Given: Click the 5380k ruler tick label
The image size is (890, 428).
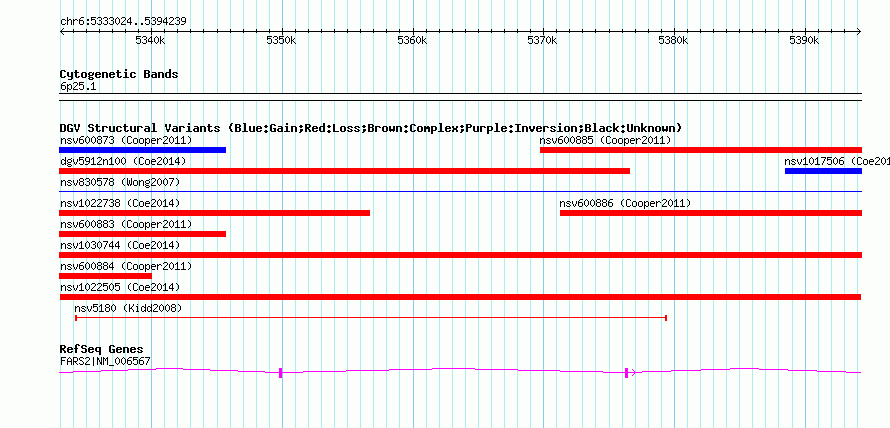Looking at the screenshot, I should pos(673,41).
